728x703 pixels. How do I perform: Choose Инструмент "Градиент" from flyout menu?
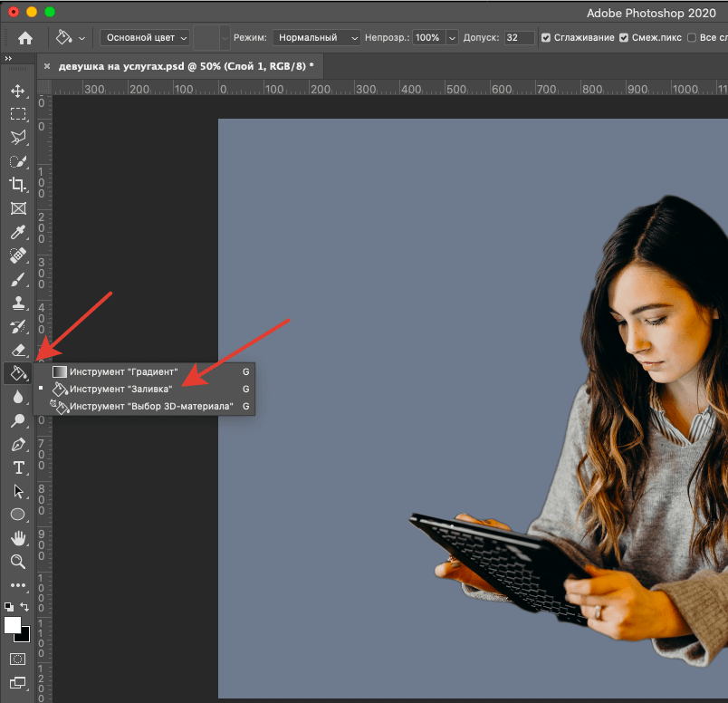click(x=123, y=371)
